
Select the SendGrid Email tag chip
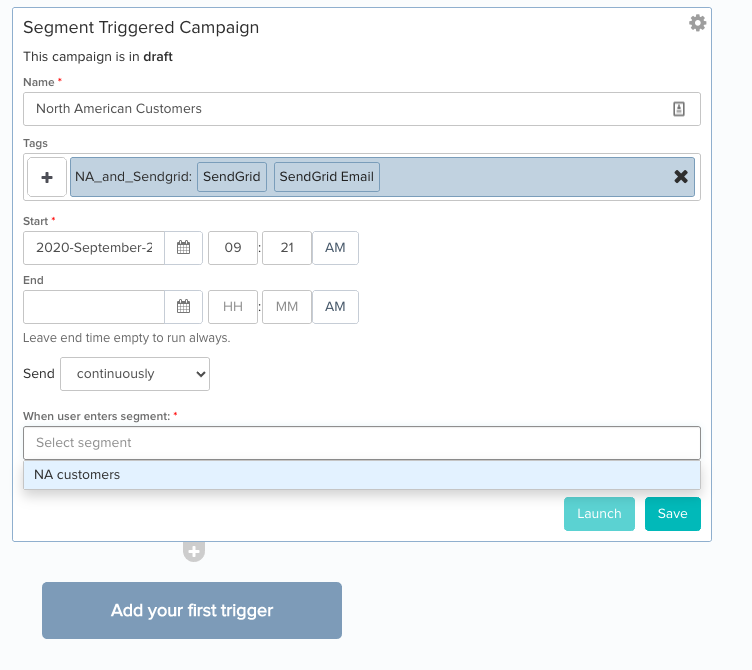click(327, 176)
